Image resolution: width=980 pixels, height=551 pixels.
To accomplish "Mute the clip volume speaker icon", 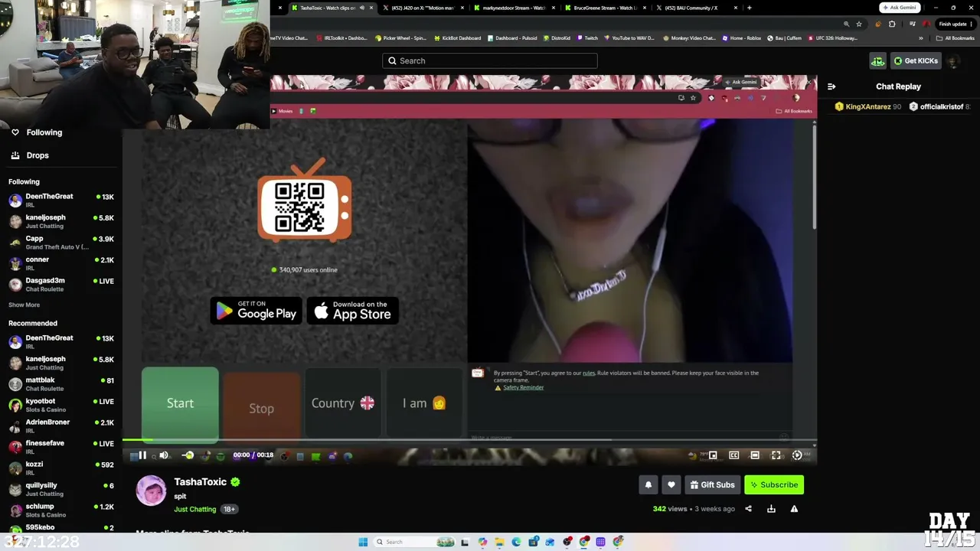I will click(x=163, y=455).
